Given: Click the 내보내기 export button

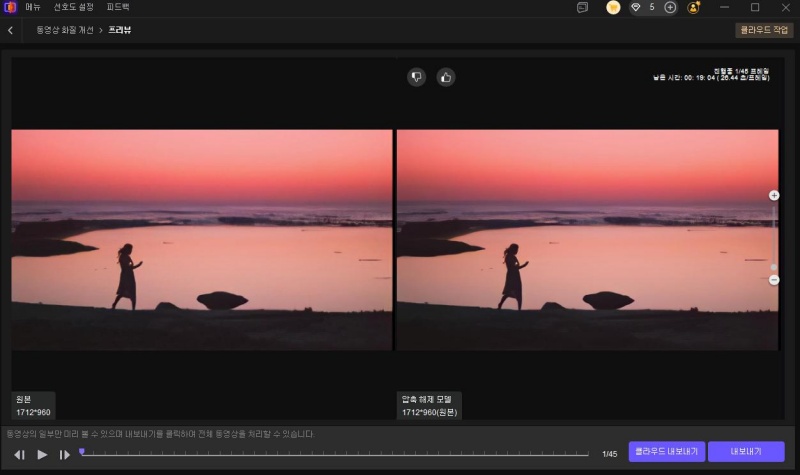Looking at the screenshot, I should click(746, 452).
